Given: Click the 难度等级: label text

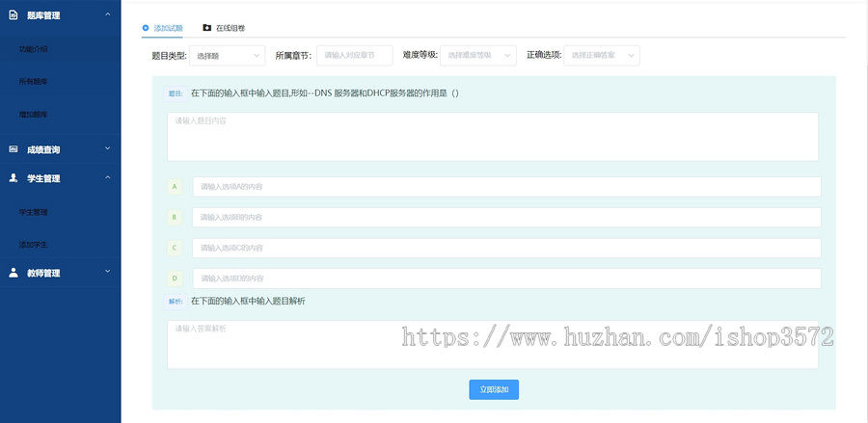Looking at the screenshot, I should click(x=420, y=55).
